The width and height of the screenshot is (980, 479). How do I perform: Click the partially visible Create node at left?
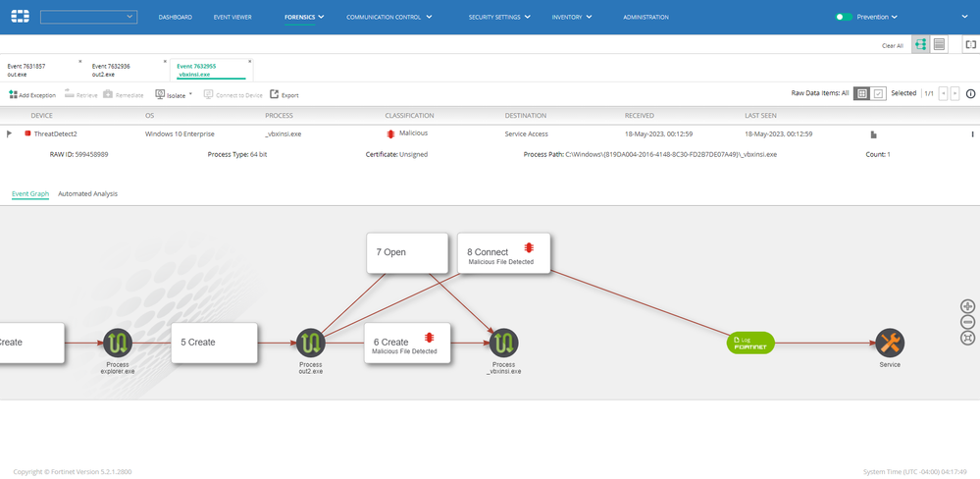click(31, 343)
